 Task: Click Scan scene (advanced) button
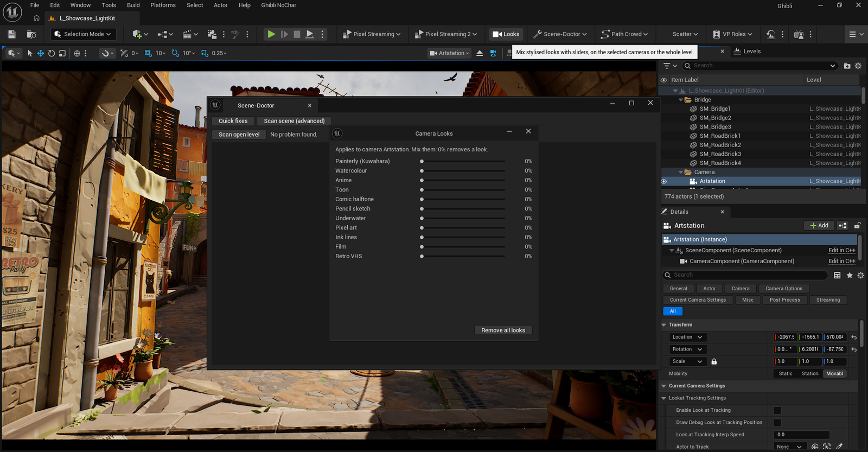click(x=294, y=121)
